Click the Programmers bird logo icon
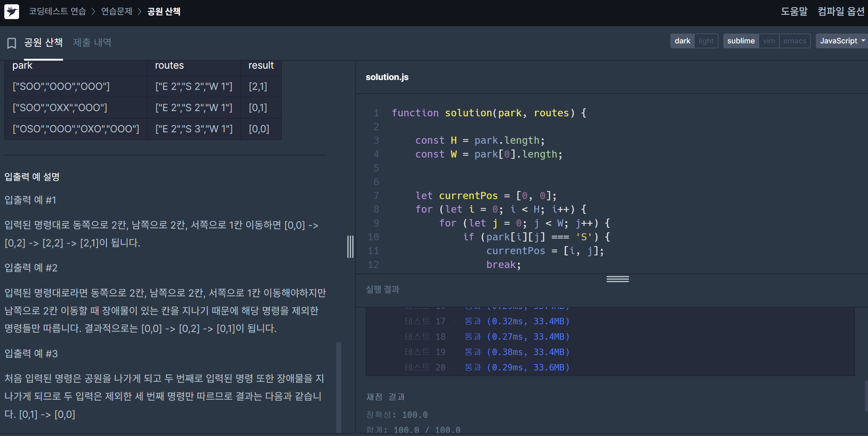This screenshot has height=436, width=868. click(x=11, y=12)
